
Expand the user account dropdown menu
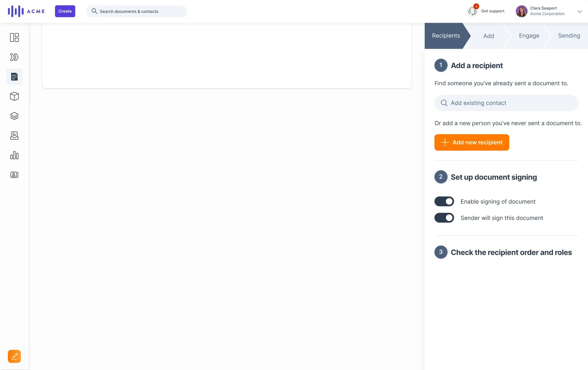click(579, 11)
